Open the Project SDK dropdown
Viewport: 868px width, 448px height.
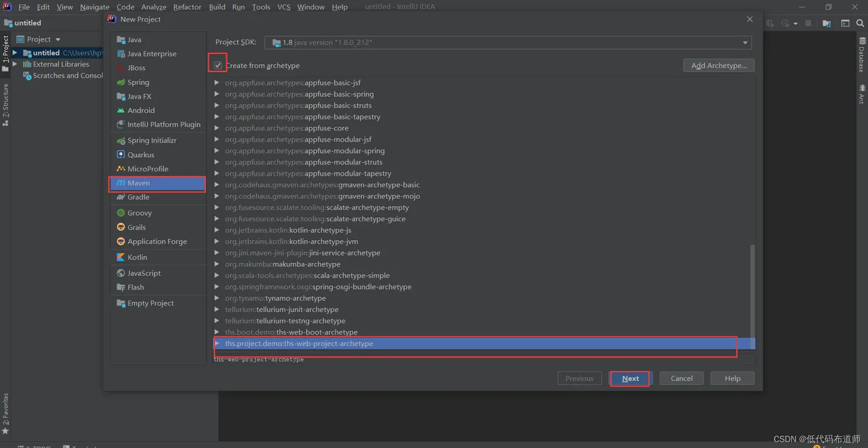(x=508, y=42)
